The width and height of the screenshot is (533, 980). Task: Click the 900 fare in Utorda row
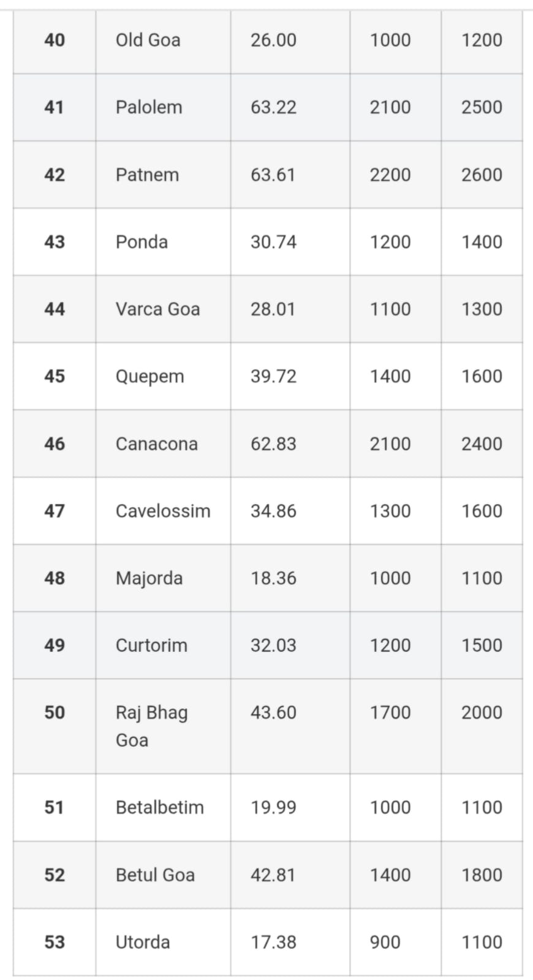click(x=385, y=942)
